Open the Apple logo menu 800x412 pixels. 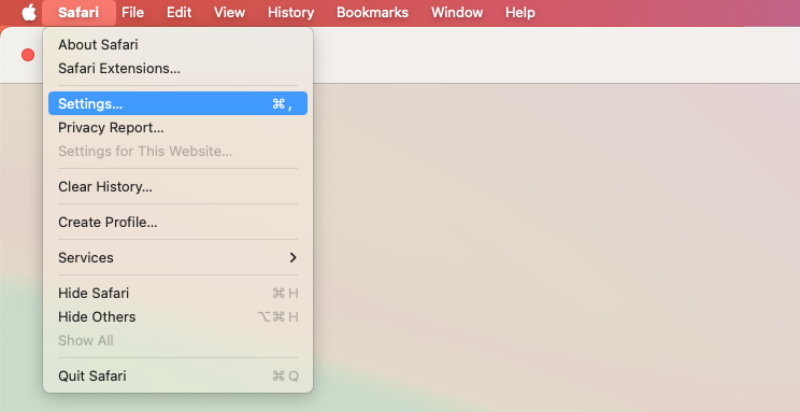pyautogui.click(x=29, y=12)
